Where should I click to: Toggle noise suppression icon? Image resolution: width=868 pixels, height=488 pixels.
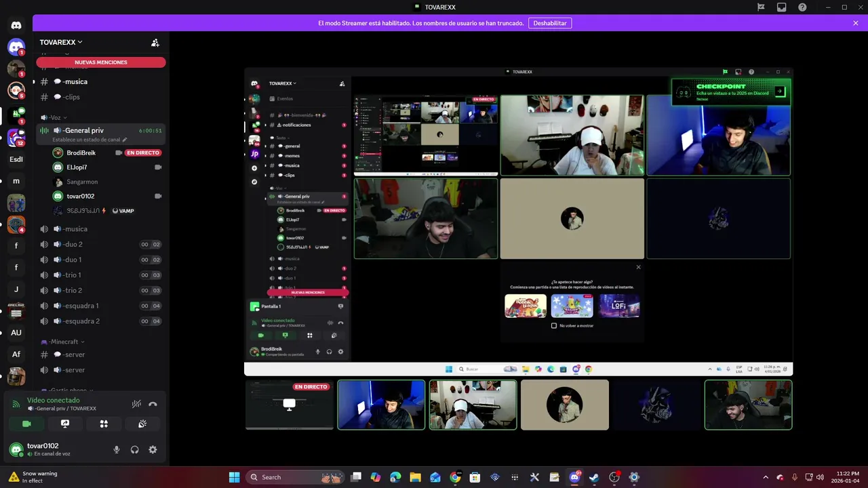pos(136,404)
